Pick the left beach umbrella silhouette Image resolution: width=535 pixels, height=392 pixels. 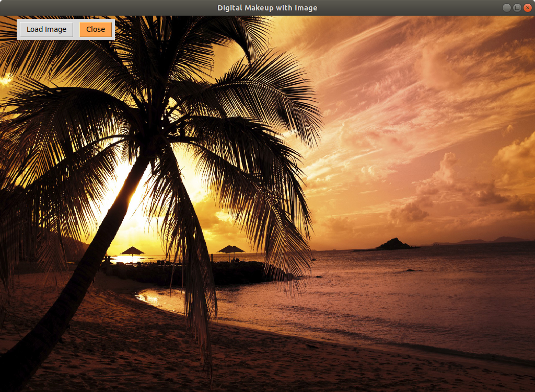click(x=132, y=250)
